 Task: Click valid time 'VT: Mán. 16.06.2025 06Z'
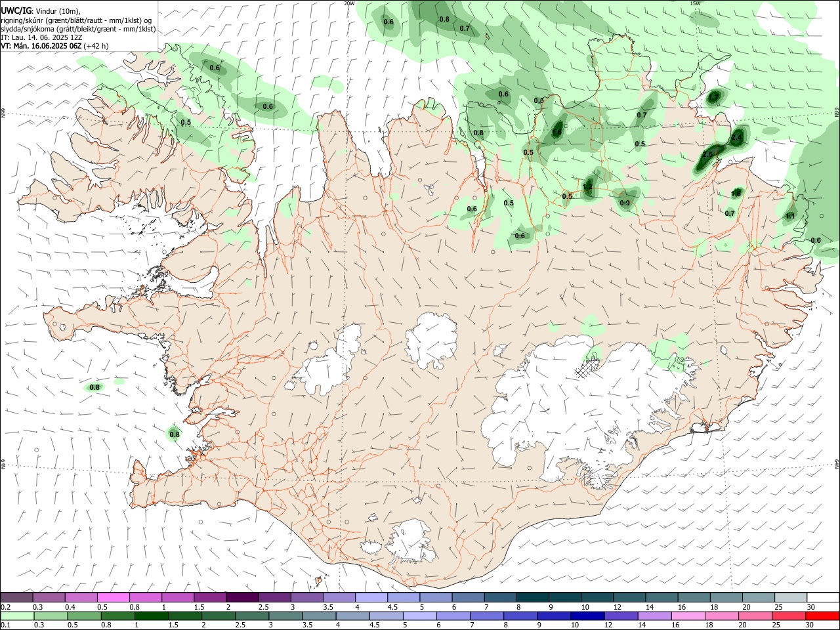coord(41,46)
